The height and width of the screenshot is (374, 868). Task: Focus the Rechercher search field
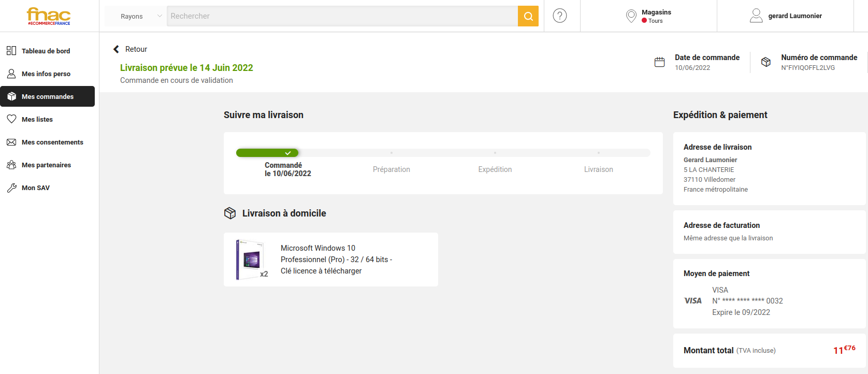(342, 16)
